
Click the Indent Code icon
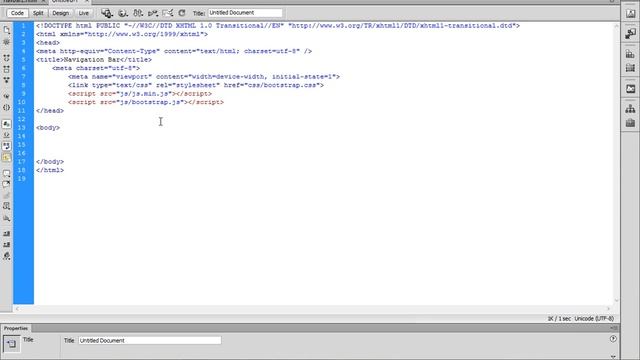[7, 234]
